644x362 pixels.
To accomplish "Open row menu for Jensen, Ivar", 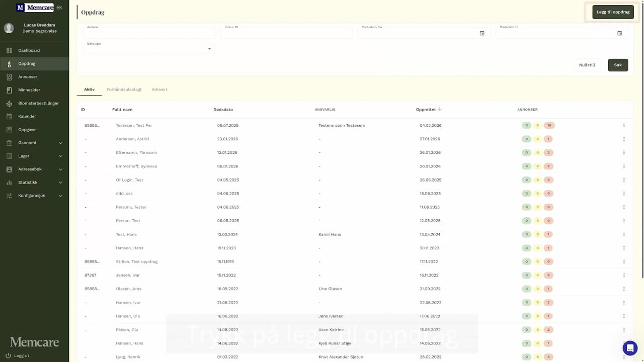I will (624, 275).
